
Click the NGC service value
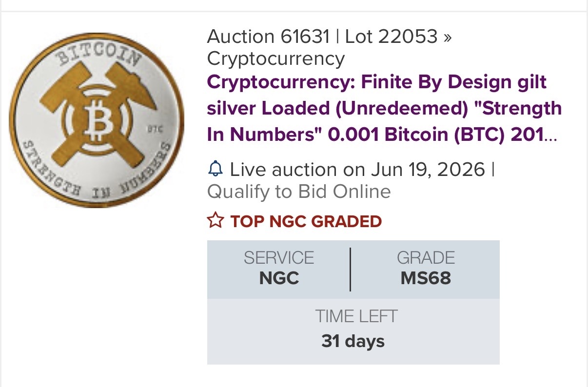[279, 278]
